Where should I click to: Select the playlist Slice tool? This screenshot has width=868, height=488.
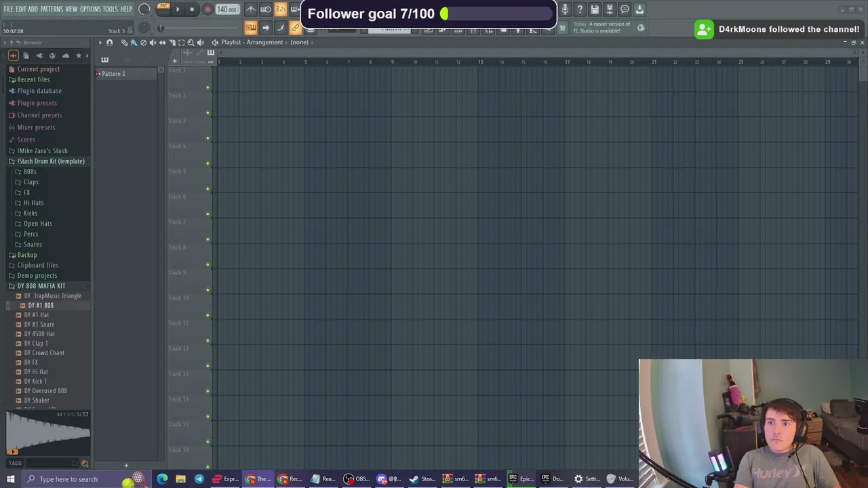click(172, 42)
